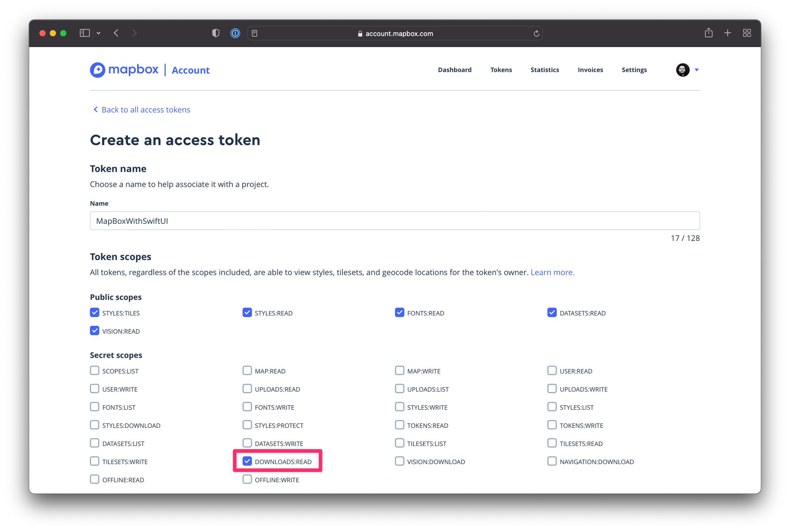Go to the Statistics page
This screenshot has width=790, height=532.
click(544, 70)
